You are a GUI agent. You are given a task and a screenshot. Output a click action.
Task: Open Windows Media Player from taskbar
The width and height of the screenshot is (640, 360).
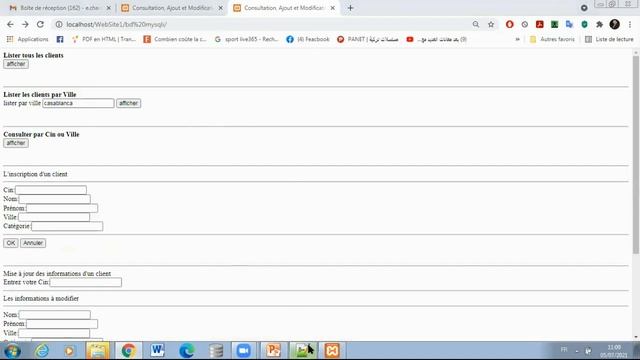[x=69, y=351]
